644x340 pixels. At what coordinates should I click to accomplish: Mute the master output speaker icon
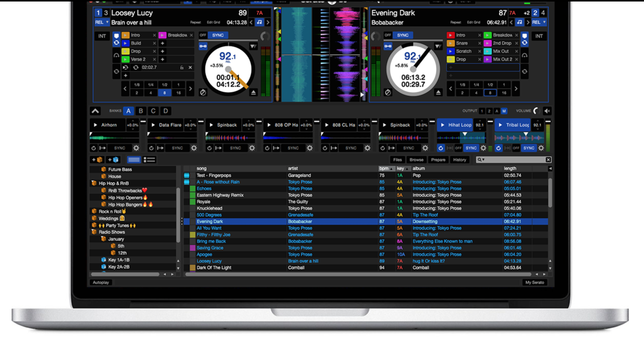pyautogui.click(x=547, y=111)
